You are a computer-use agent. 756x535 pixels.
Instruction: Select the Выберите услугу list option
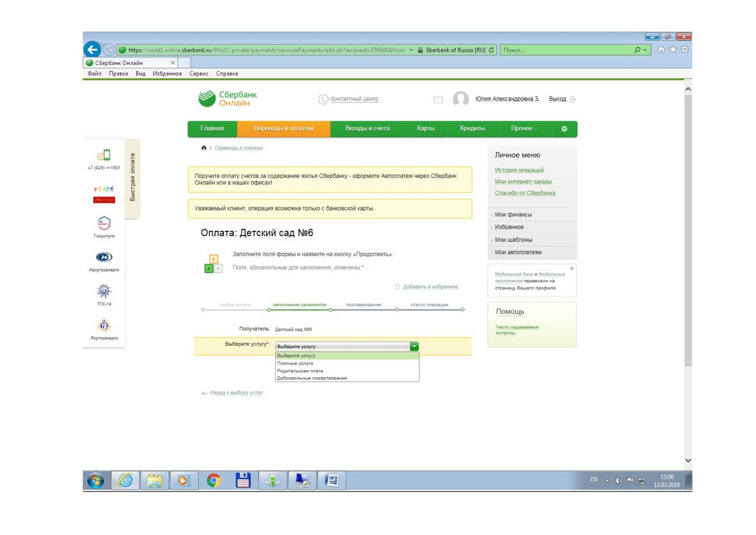point(347,355)
